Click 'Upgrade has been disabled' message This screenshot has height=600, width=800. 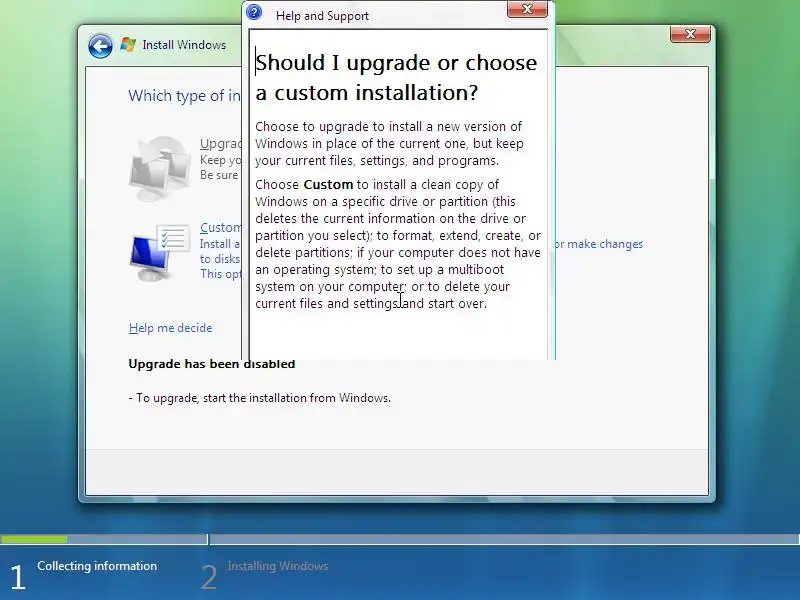coord(212,364)
